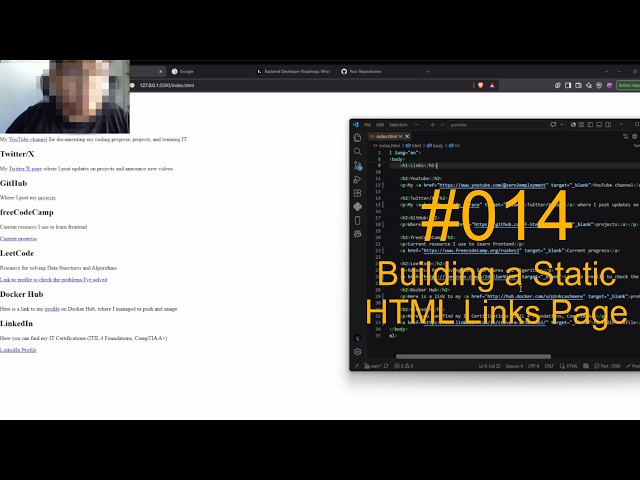The height and width of the screenshot is (480, 640).
Task: Switch to Backend Developer Roadmap tab
Action: (293, 71)
